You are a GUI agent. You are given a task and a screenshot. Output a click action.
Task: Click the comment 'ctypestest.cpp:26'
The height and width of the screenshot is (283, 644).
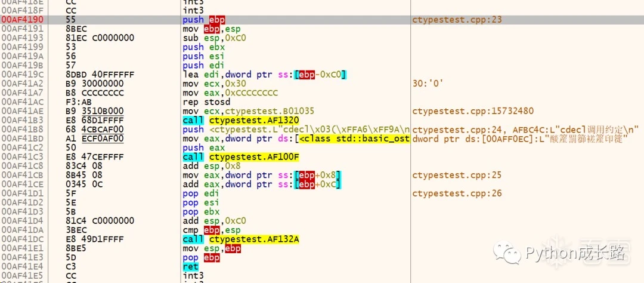pyautogui.click(x=457, y=193)
